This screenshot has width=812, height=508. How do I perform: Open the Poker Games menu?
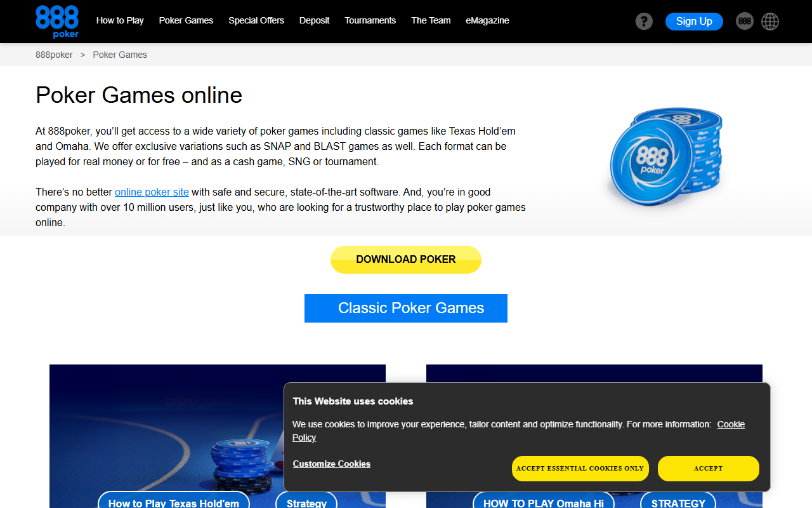[x=186, y=20]
